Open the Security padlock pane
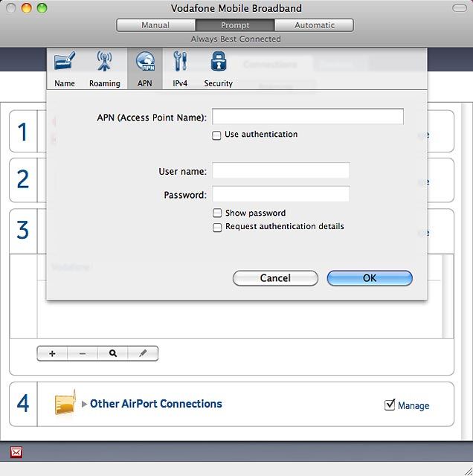Screen dimensions: 473x476 pos(219,69)
